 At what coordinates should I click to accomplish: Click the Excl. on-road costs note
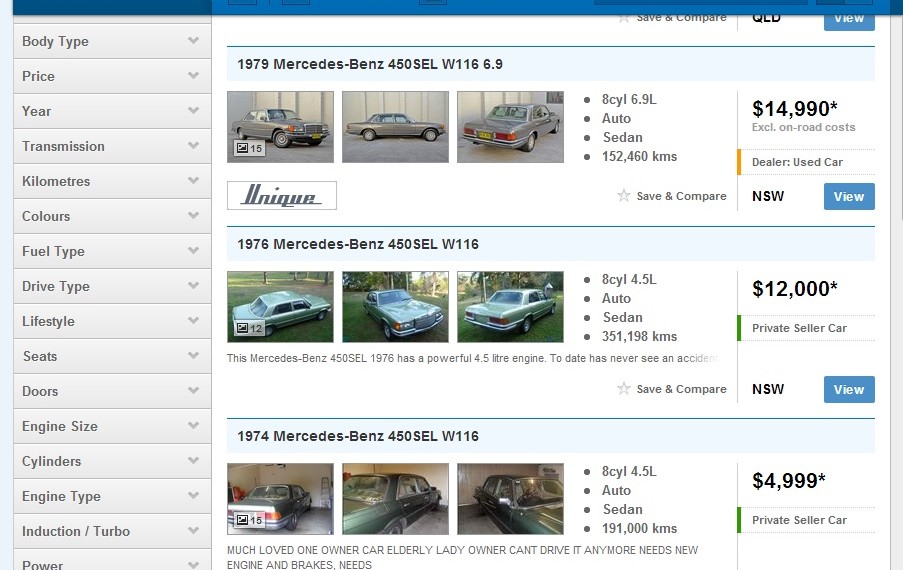[803, 127]
